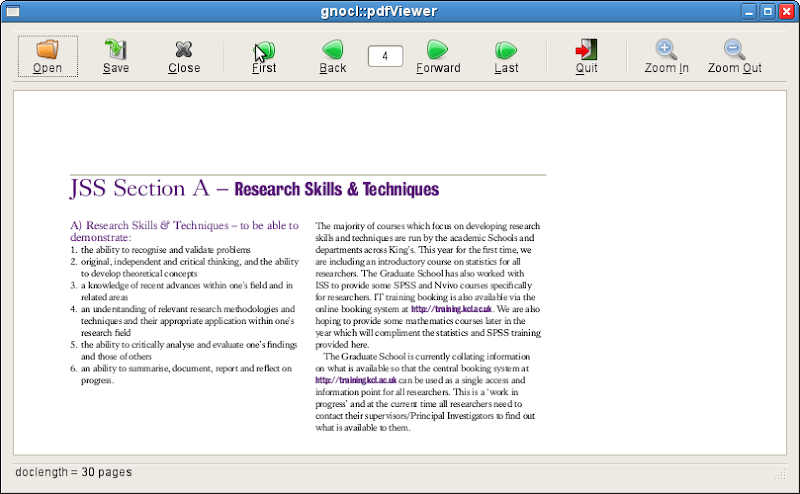800x494 pixels.
Task: Minimize the gnocl::pdfViewer window
Action: click(749, 12)
